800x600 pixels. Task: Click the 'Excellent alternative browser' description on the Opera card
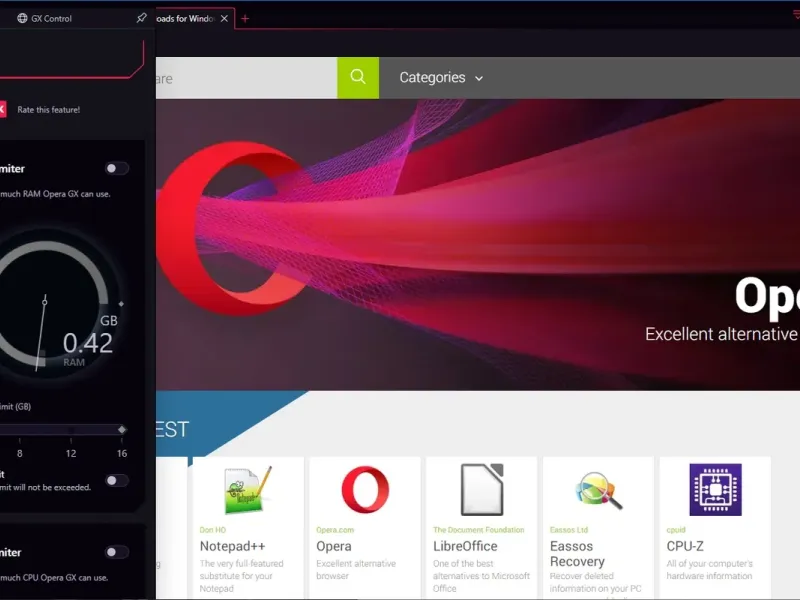[356, 569]
